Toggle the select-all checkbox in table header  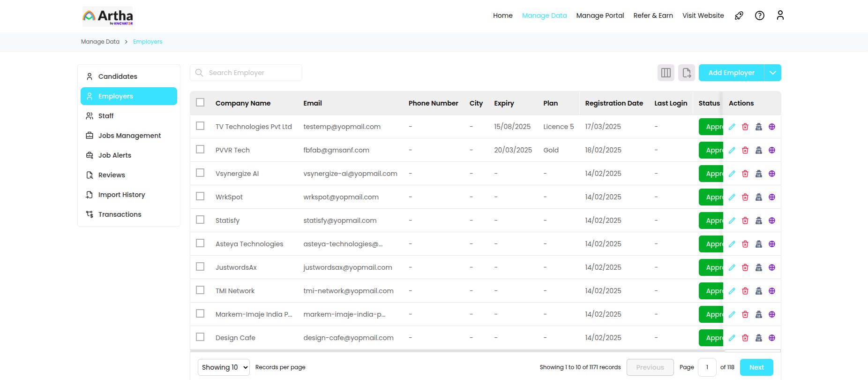[x=200, y=103]
